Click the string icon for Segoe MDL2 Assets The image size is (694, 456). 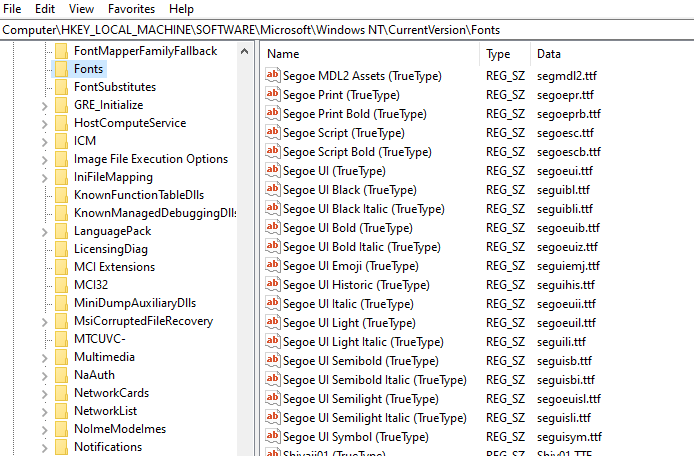pos(273,75)
